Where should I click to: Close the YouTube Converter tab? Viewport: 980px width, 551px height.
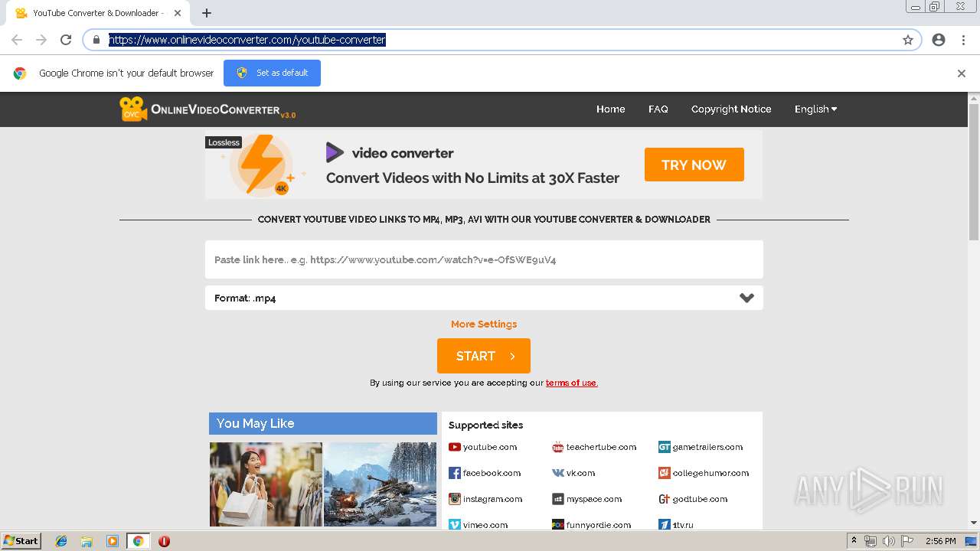(178, 13)
